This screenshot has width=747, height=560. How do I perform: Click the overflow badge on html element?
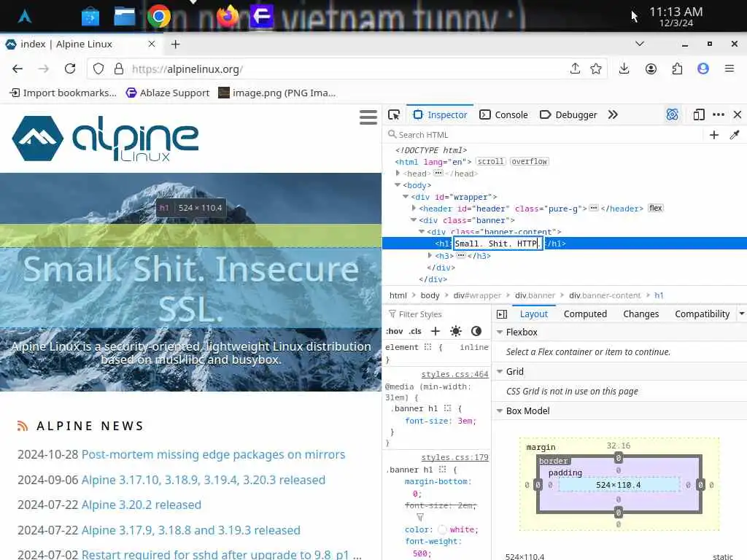point(530,161)
